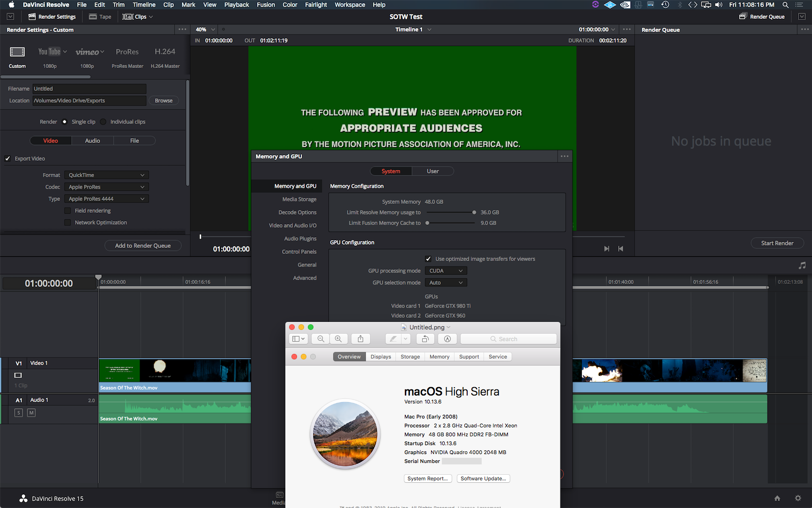The height and width of the screenshot is (508, 812).
Task: Open the Fairlight menu
Action: pos(316,5)
